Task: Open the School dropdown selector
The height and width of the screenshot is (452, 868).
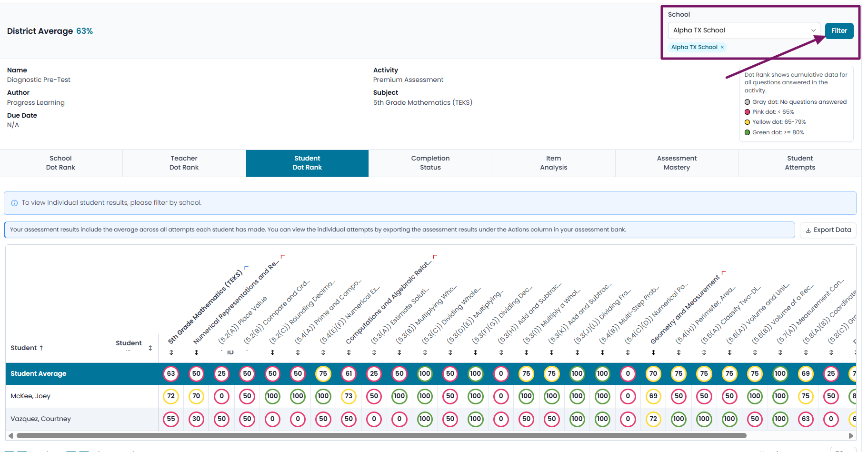Action: [744, 30]
